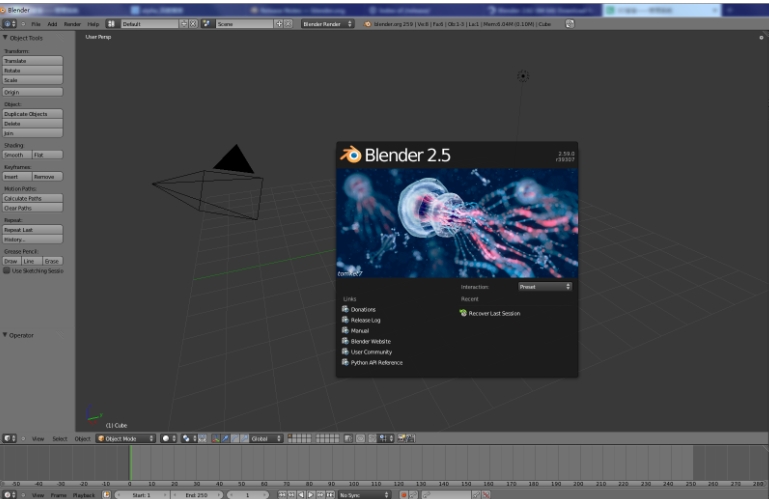Enable the Use Sketching Session checkbox
Screen dimensions: 769x499
(x=7, y=270)
